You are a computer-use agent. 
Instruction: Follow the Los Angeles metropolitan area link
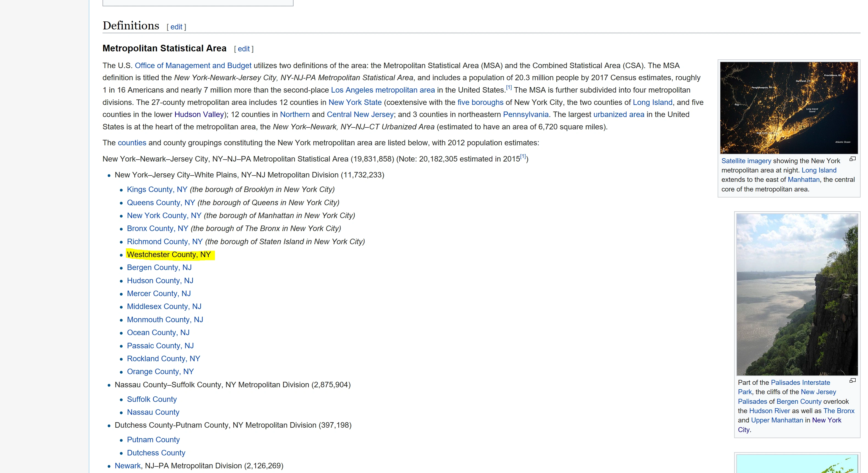[383, 90]
